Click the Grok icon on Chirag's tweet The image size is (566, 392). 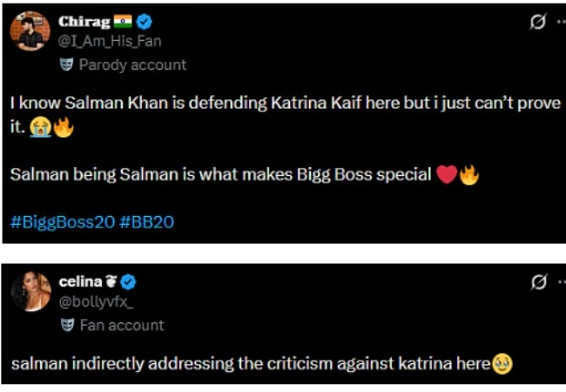point(538,22)
